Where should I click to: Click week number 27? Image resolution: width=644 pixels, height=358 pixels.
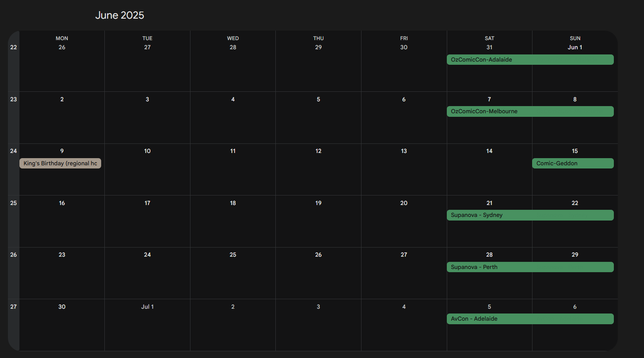13,307
